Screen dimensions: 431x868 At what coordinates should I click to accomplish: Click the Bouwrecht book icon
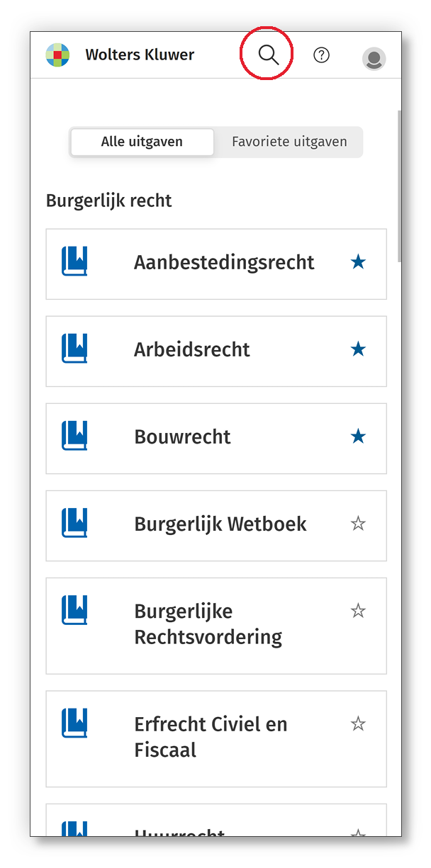[x=74, y=436]
